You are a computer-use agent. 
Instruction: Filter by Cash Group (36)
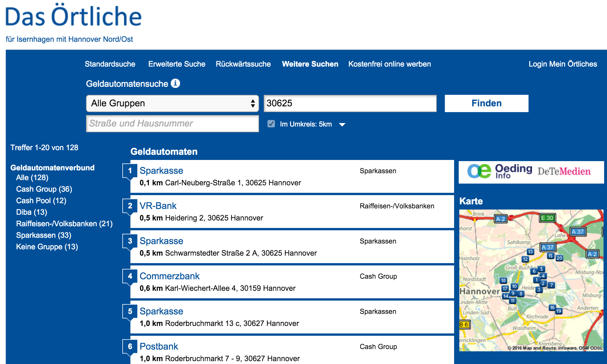click(44, 189)
